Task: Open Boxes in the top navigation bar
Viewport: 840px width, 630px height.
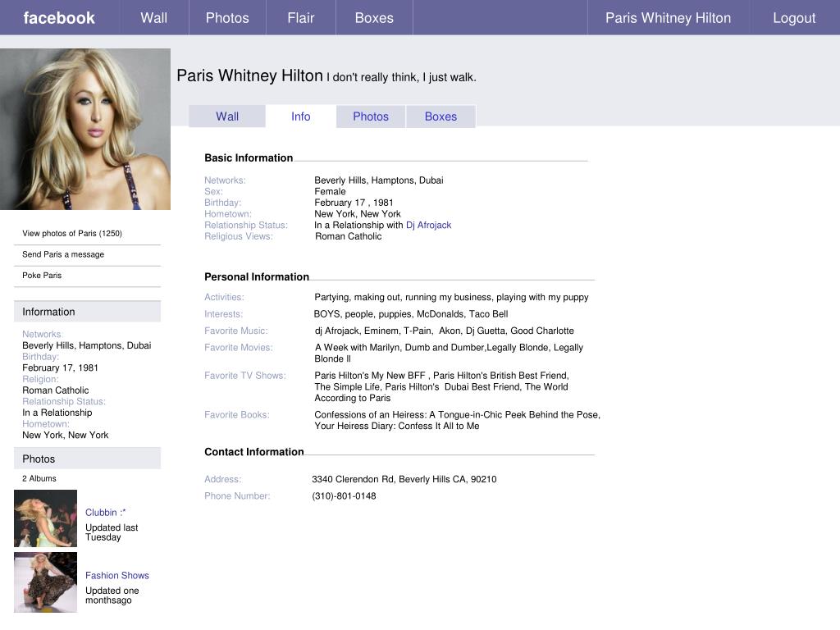Action: click(x=374, y=18)
